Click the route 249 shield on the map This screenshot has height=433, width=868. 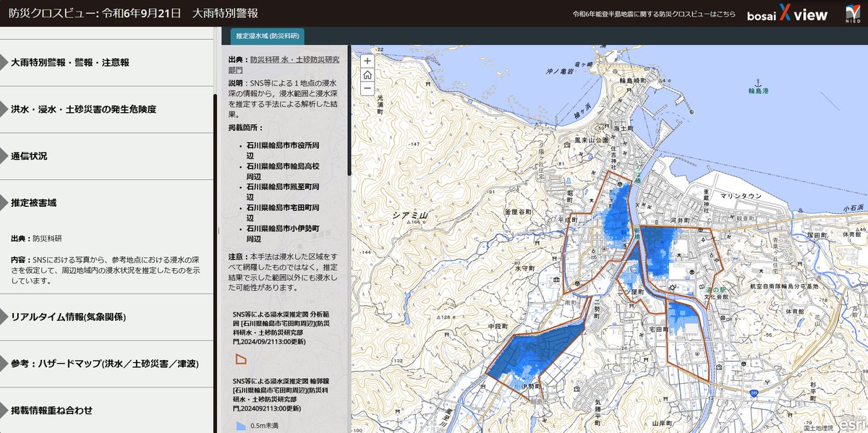click(x=753, y=393)
